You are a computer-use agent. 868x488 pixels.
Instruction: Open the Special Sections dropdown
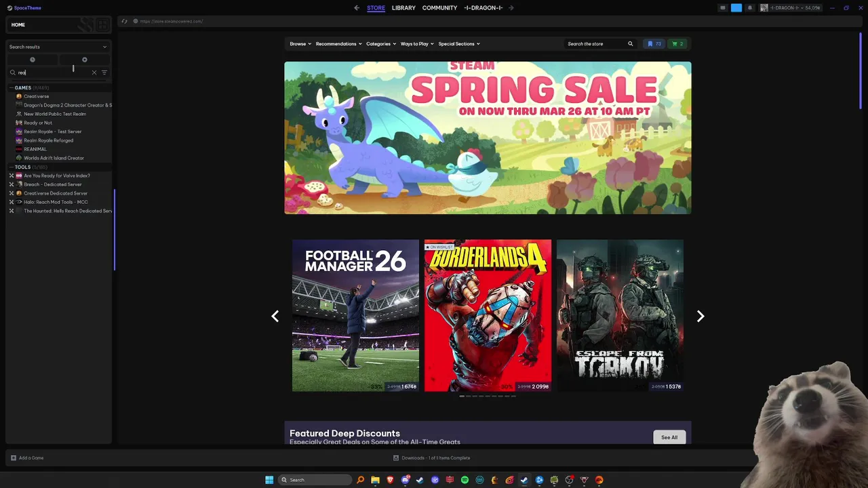[x=459, y=43]
